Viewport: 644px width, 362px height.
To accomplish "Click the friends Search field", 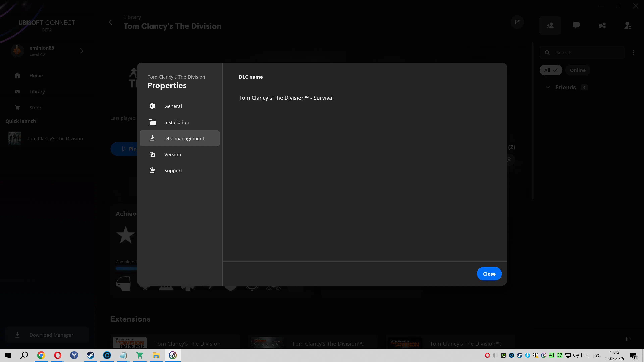I will pos(582,53).
